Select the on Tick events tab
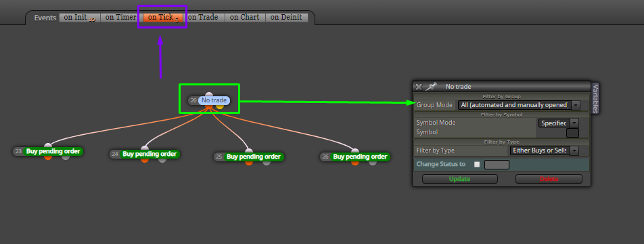Screen dimensions: 644x244 162,17
